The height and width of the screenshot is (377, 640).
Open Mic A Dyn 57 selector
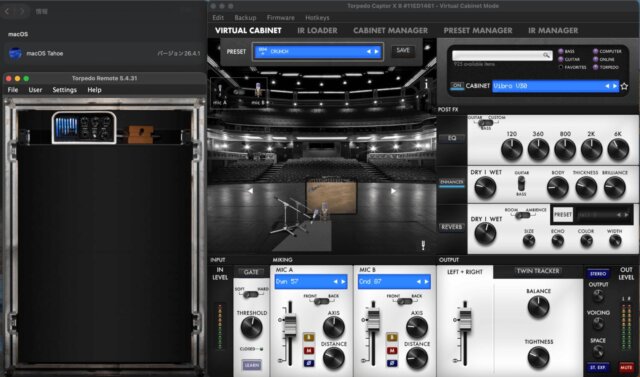coord(311,282)
